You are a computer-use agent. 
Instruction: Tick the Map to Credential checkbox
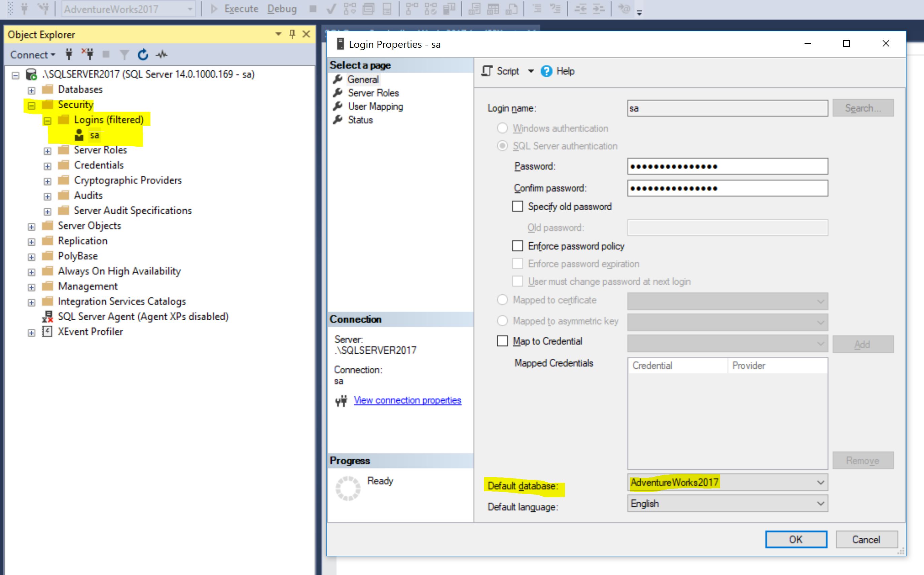(x=502, y=341)
